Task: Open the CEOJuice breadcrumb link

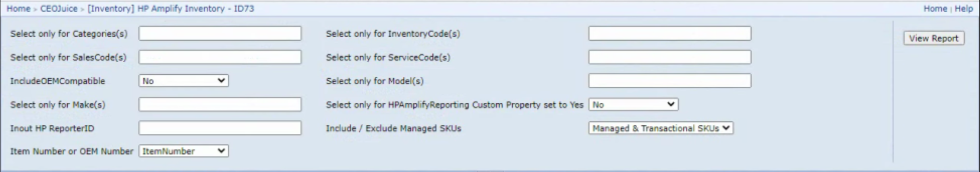Action: tap(58, 8)
